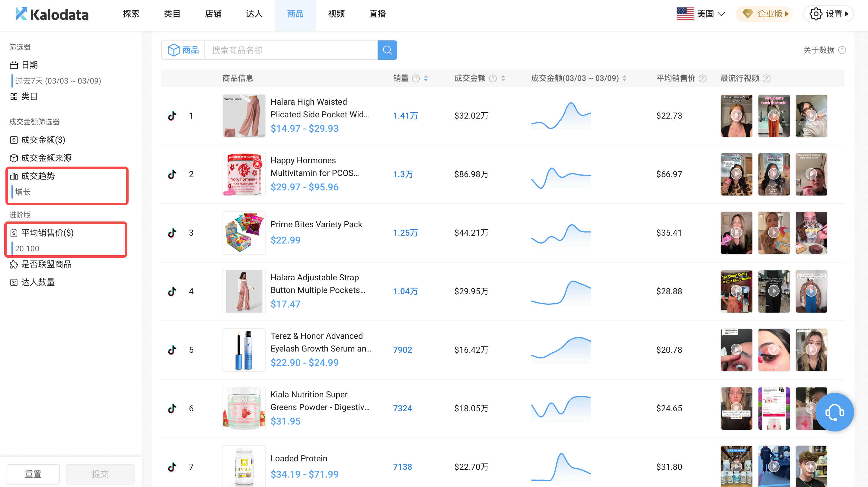This screenshot has width=868, height=487.
Task: Expand the 成交趋势 filter
Action: pos(32,176)
